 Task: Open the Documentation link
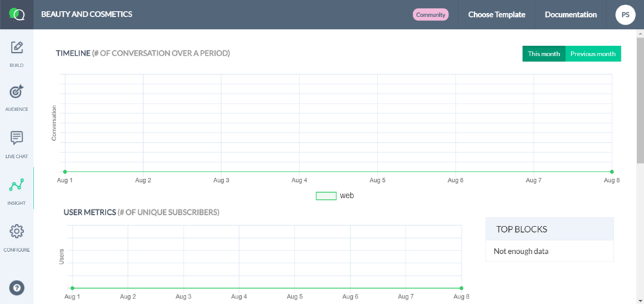pyautogui.click(x=571, y=15)
